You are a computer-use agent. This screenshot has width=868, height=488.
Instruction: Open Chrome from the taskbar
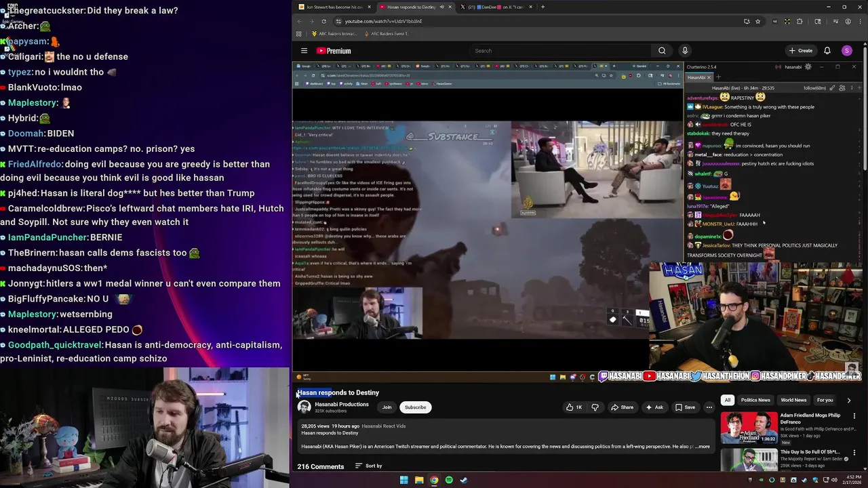coord(434,480)
